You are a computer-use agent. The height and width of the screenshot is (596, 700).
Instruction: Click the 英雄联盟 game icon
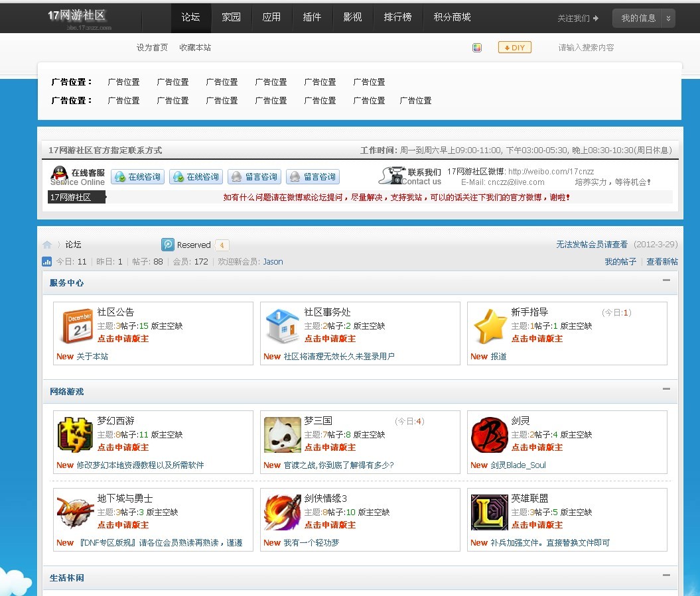click(x=489, y=512)
